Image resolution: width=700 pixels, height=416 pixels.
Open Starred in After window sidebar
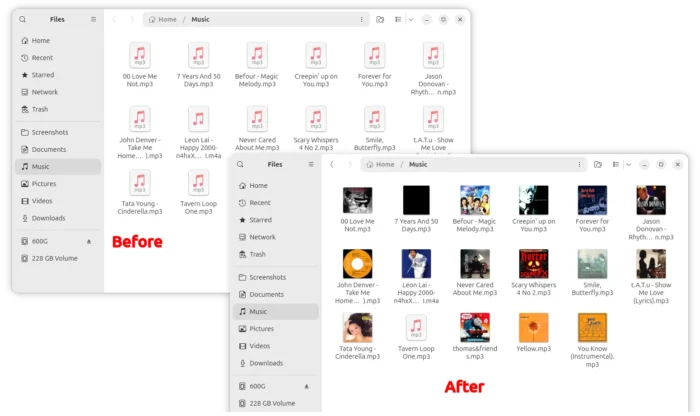(276, 220)
